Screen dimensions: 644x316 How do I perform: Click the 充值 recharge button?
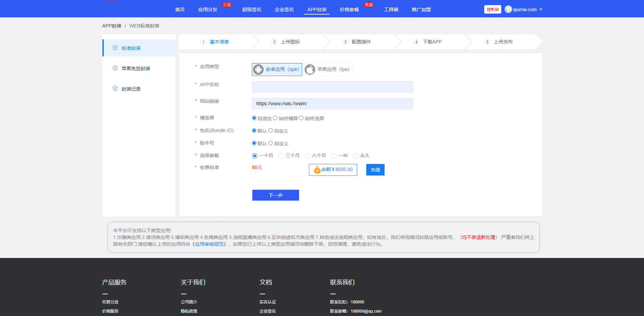pyautogui.click(x=375, y=170)
